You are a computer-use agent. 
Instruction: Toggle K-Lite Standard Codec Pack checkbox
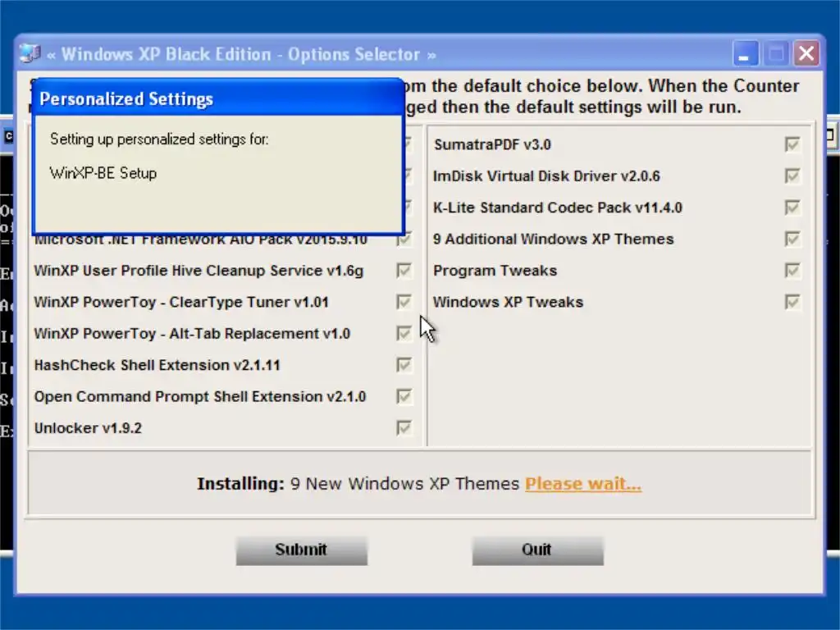(792, 208)
